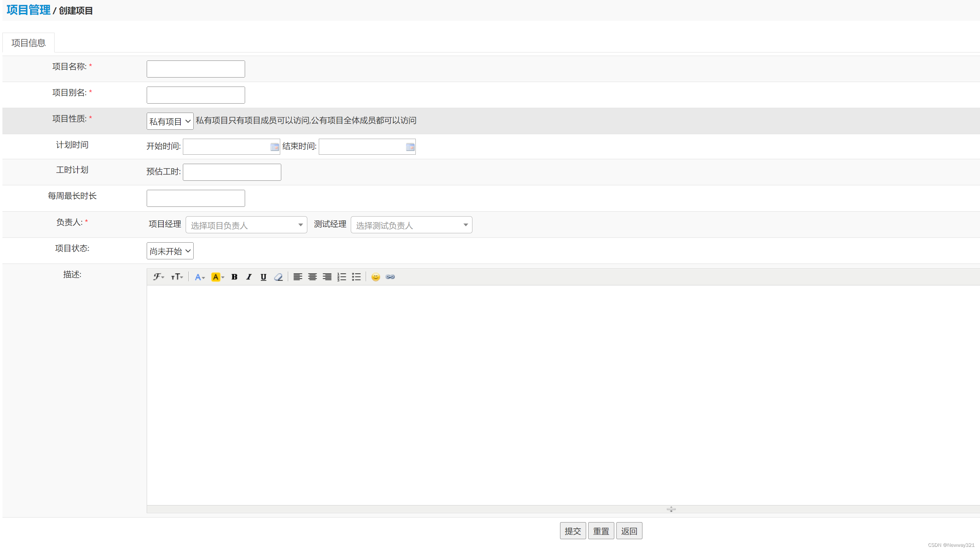Click the 测试经理 label
This screenshot has width=980, height=551.
tap(330, 225)
